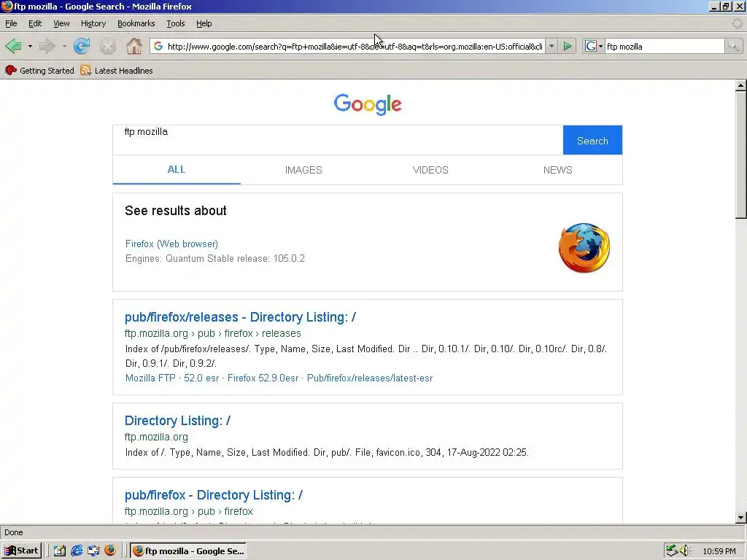
Task: Open the Back button history dropdown
Action: click(30, 46)
